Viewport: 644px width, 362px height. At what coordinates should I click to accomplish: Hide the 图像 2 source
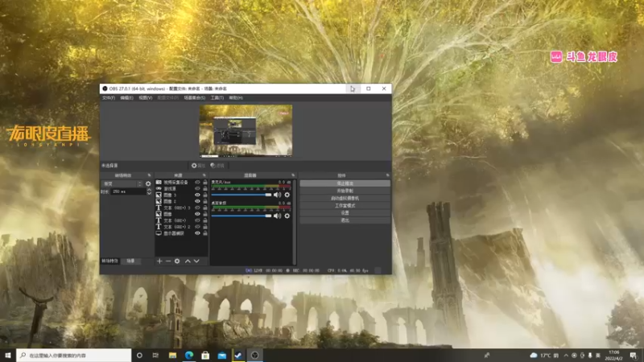click(197, 201)
